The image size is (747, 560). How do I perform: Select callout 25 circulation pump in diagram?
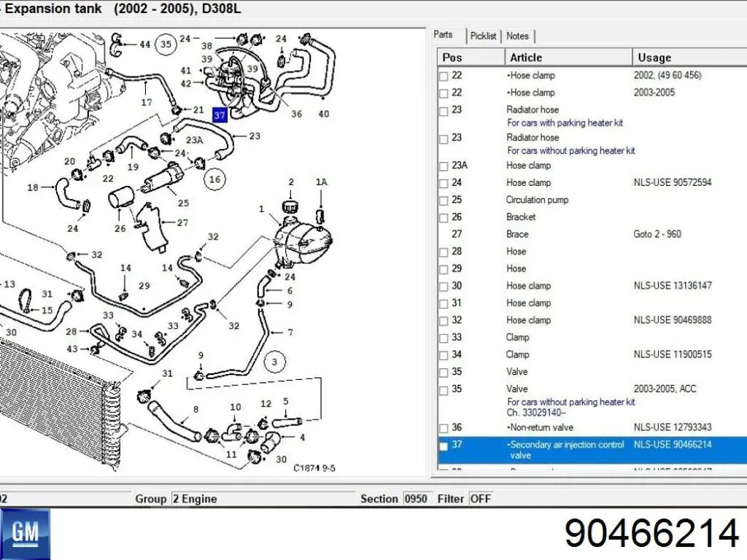click(x=183, y=203)
